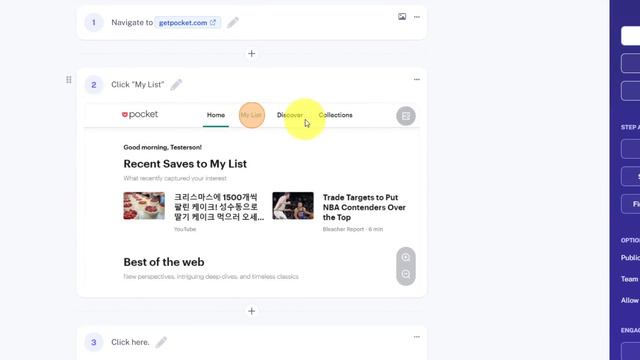
Task: Open the more options menu for step 3
Action: point(417,337)
